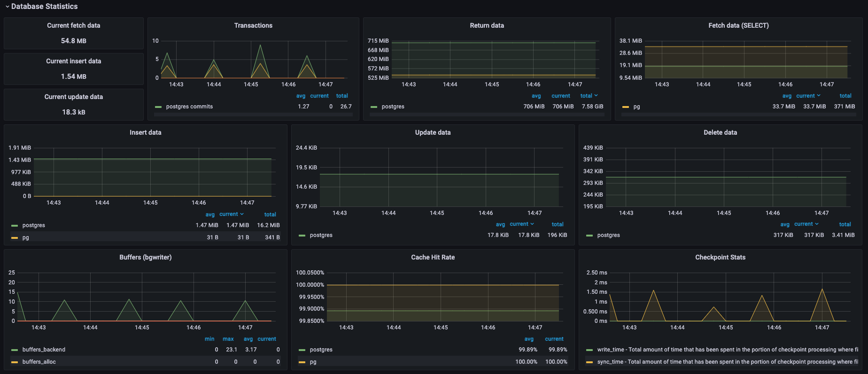This screenshot has height=374, width=868.
Task: Sort Update data legend by current header
Action: (522, 224)
